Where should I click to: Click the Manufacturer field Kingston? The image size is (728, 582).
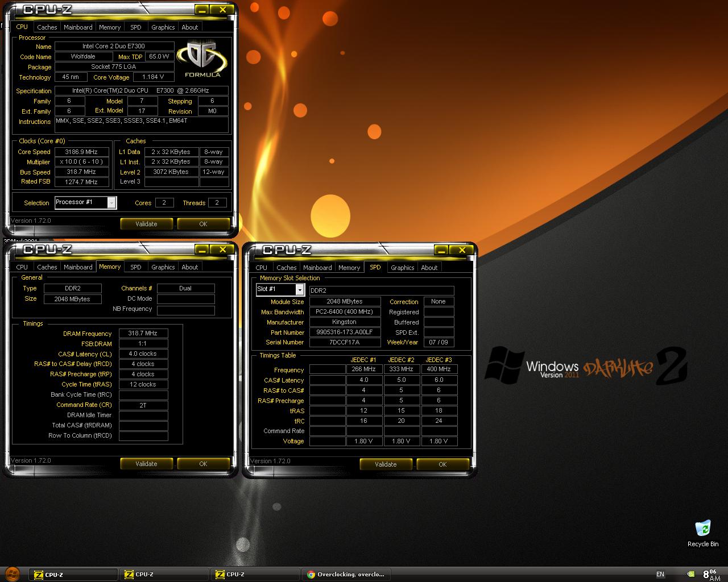point(345,322)
